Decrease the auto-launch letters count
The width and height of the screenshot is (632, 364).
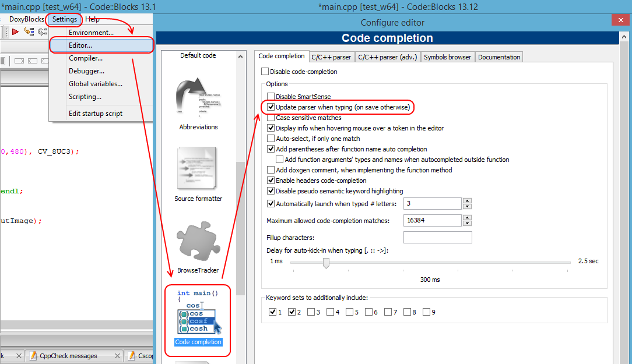coord(467,206)
